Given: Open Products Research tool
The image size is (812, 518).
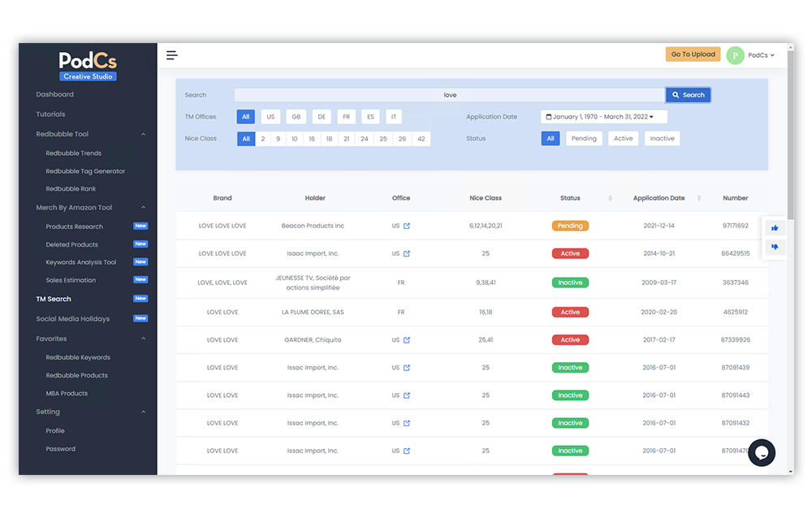Looking at the screenshot, I should tap(75, 227).
